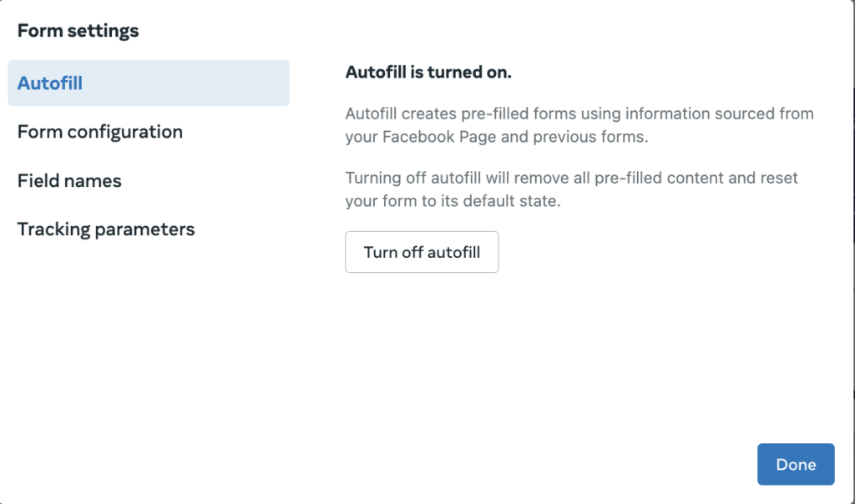Click the 'Autofill creates pre-filled forms' description
The width and height of the screenshot is (855, 504).
(x=579, y=113)
